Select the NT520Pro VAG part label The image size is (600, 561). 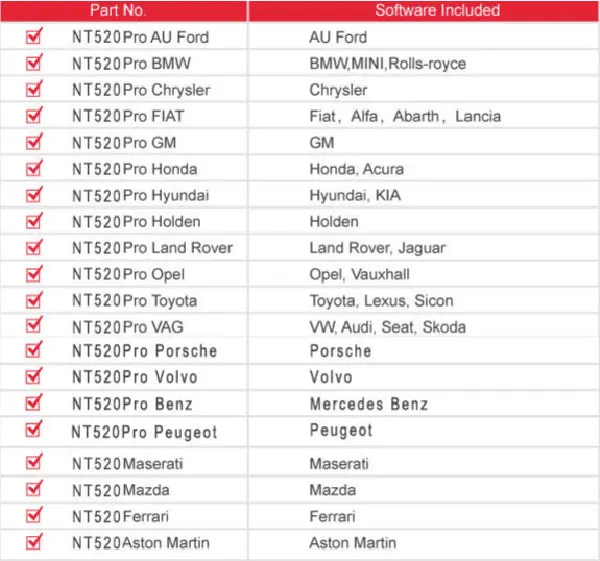coord(128,328)
